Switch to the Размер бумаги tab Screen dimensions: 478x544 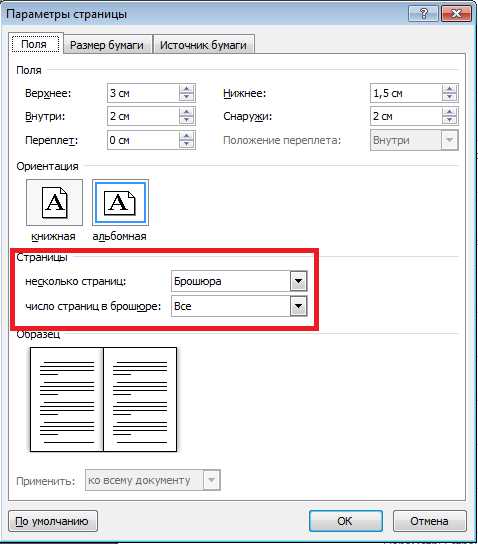click(x=107, y=45)
